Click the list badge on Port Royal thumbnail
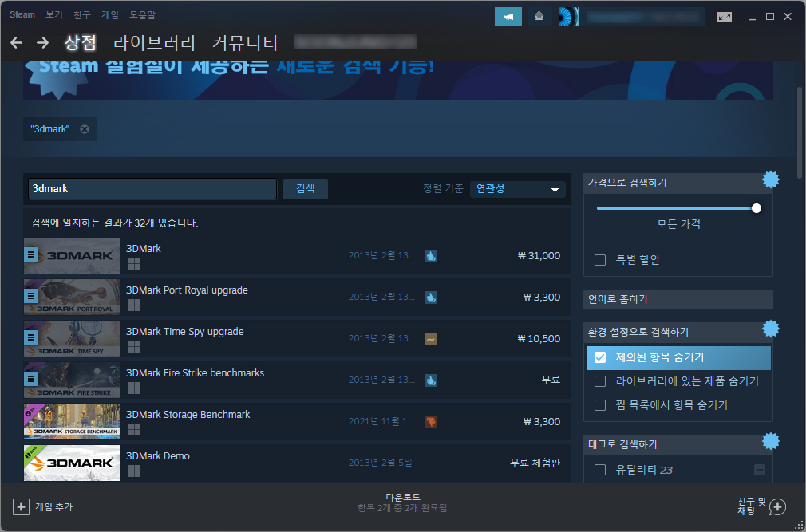The width and height of the screenshot is (806, 532). click(31, 296)
